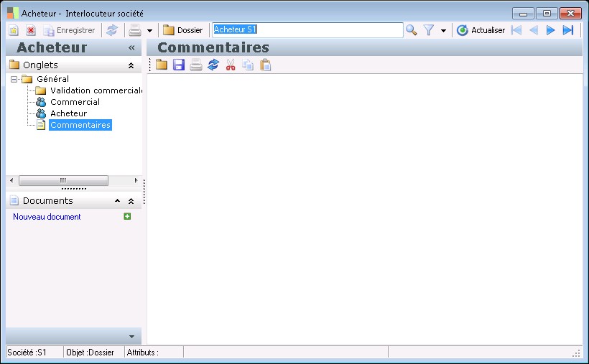Select the Commentaires tree item
589x364 pixels.
tap(80, 125)
